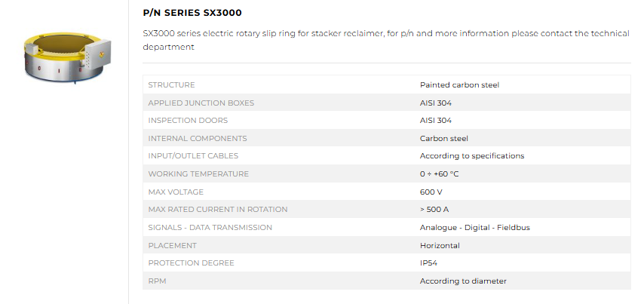Select the STRUCTURE row label
Image resolution: width=644 pixels, height=304 pixels.
tap(171, 85)
